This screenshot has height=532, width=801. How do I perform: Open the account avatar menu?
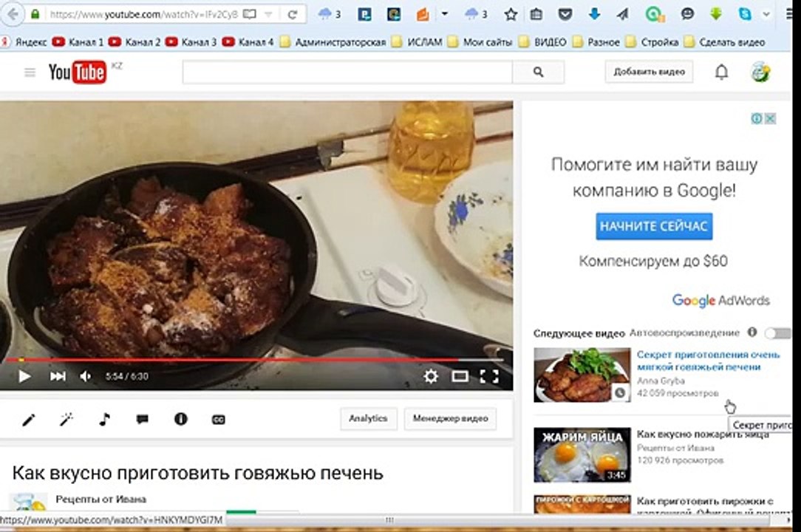click(760, 72)
